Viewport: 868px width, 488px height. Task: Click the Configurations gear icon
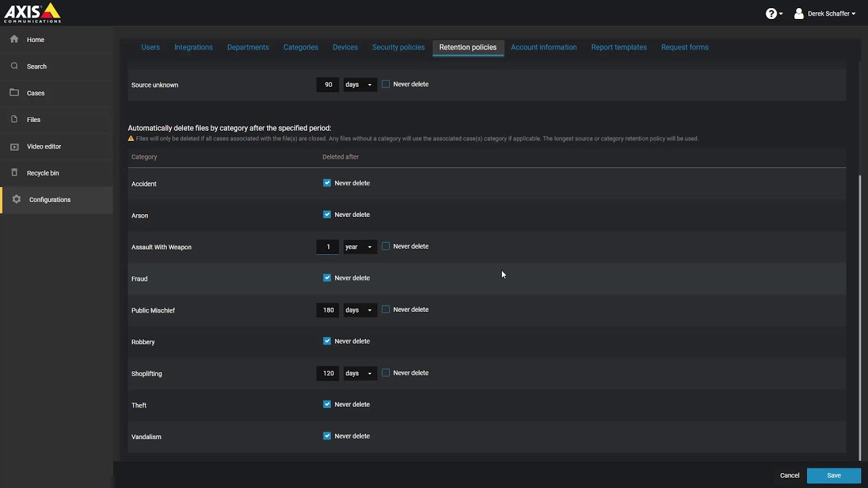16,199
